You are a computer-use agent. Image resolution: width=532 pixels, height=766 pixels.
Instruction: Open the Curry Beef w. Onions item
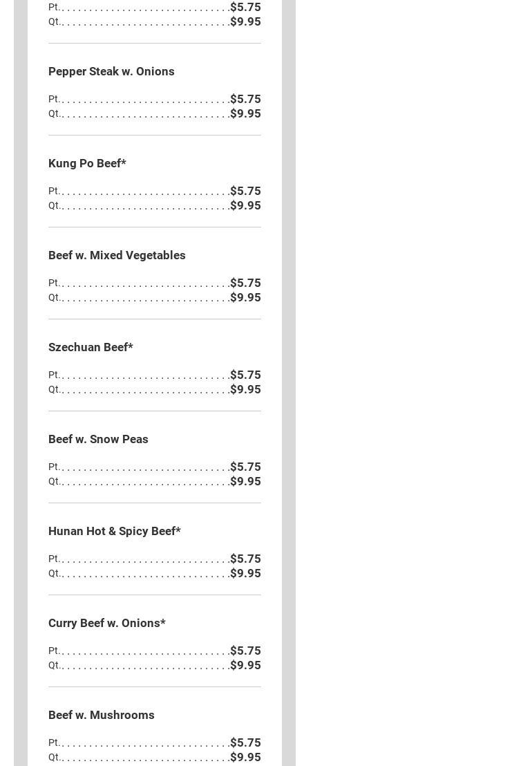point(106,623)
